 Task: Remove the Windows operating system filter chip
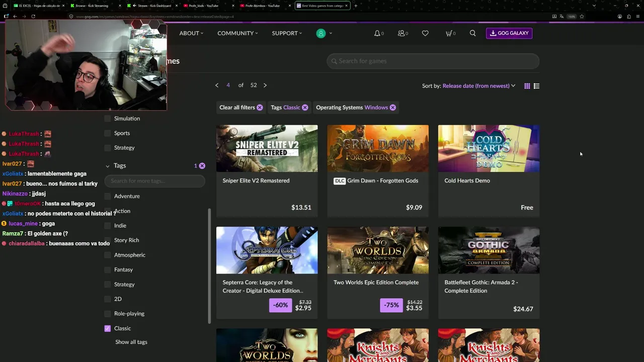tap(392, 108)
